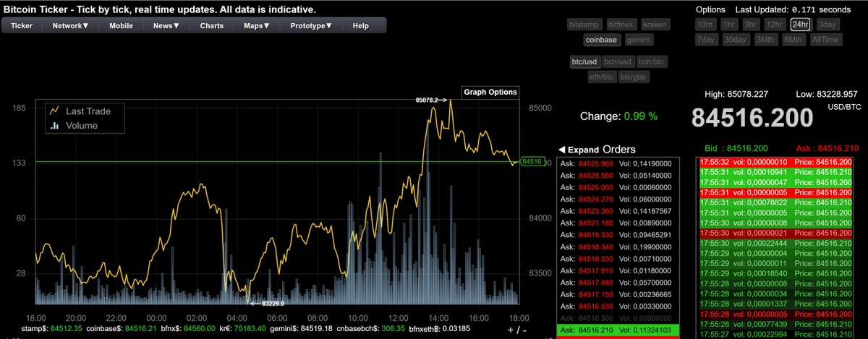
Task: Select the kraken exchange
Action: pos(655,24)
